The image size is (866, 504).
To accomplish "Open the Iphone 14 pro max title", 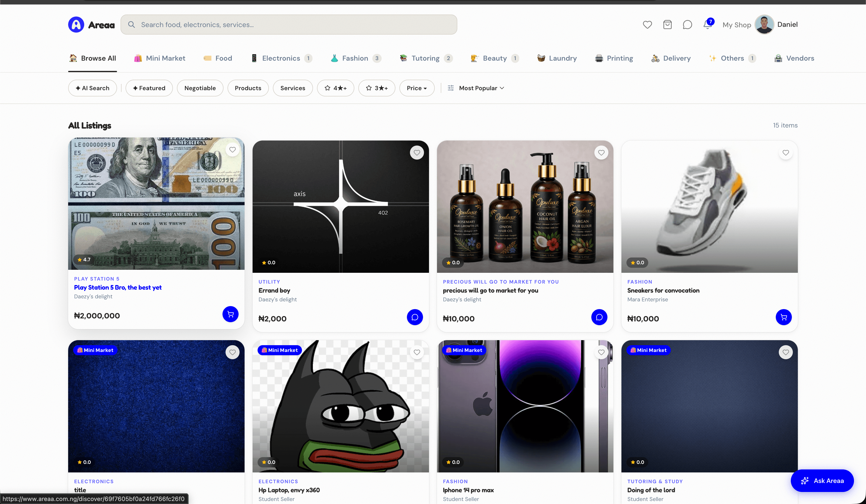I will tap(468, 490).
